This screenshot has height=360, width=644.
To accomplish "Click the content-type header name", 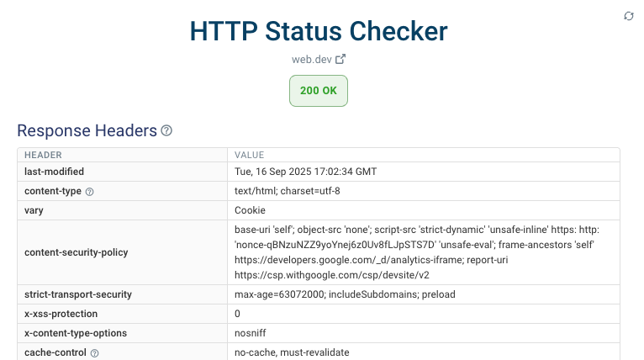I will pyautogui.click(x=53, y=191).
